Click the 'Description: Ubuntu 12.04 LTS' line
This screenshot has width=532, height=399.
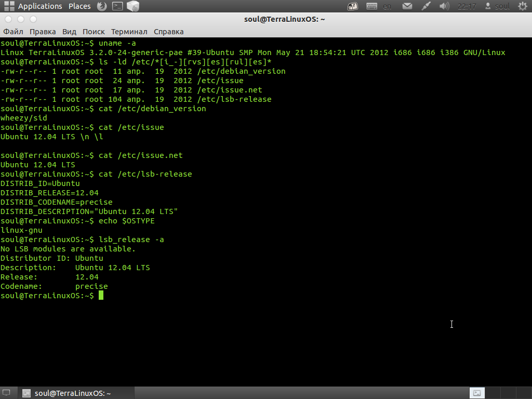tap(75, 268)
